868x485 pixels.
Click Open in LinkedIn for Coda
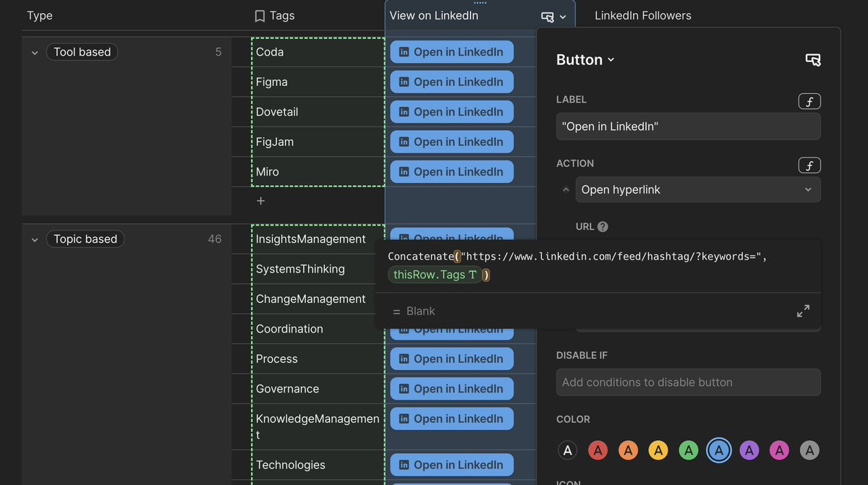point(451,52)
